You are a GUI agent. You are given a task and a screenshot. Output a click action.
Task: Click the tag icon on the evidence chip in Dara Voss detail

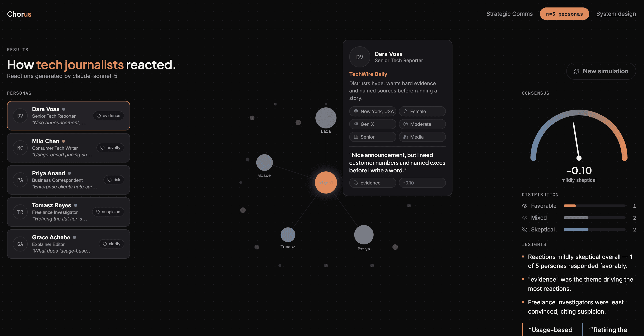tap(356, 183)
